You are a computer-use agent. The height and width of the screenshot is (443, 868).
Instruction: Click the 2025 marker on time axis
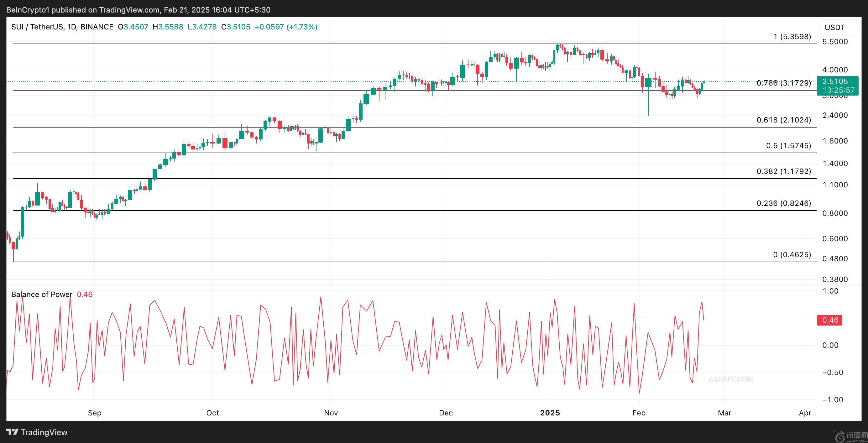tap(550, 413)
